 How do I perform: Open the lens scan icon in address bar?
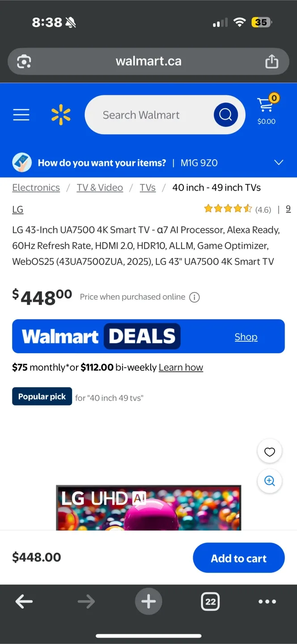click(x=24, y=61)
